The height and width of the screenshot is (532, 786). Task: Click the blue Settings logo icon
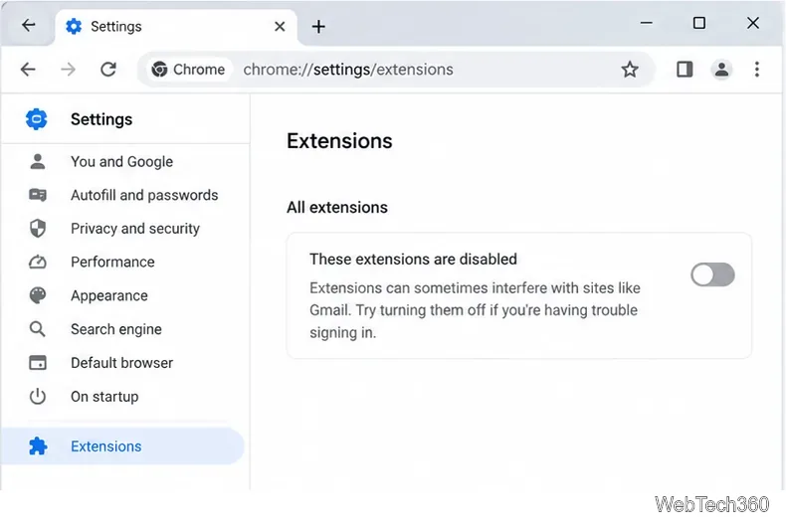(37, 119)
